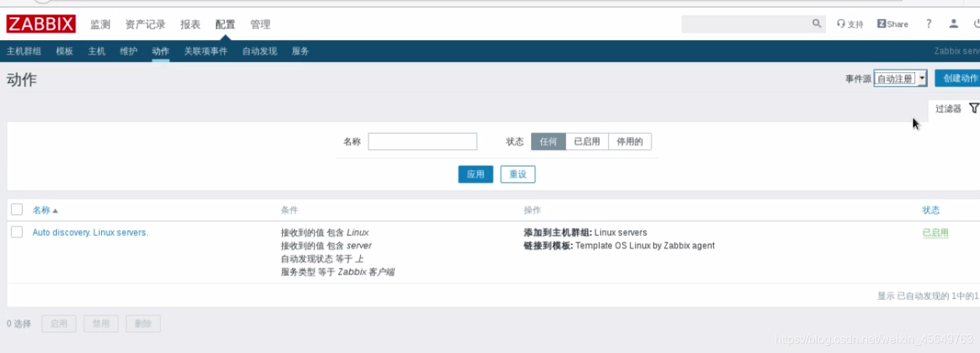This screenshot has width=980, height=353.
Task: Go to 维护 submenu
Action: tap(129, 51)
